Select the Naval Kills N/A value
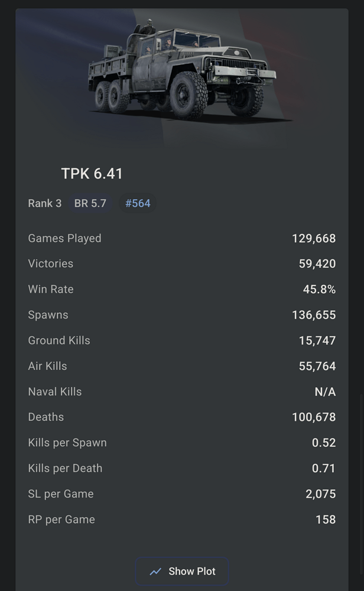Screen dimensions: 364x591 pyautogui.click(x=325, y=392)
